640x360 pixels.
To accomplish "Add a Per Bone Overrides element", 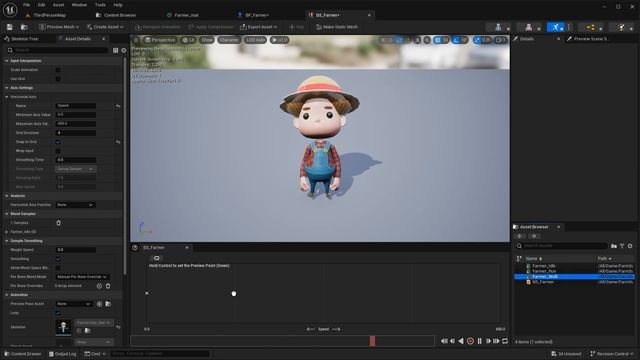I will point(99,286).
